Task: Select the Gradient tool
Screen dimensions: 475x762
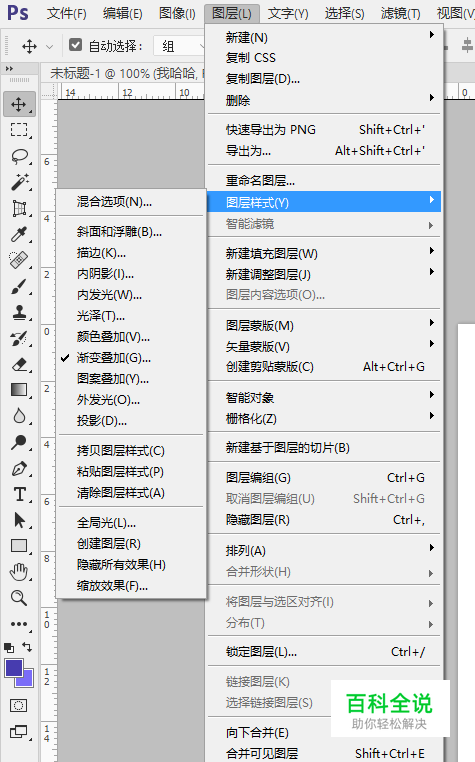Action: tap(19, 390)
